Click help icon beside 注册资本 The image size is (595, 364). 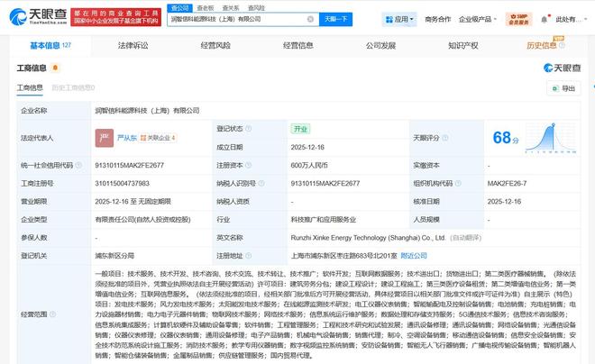point(248,165)
